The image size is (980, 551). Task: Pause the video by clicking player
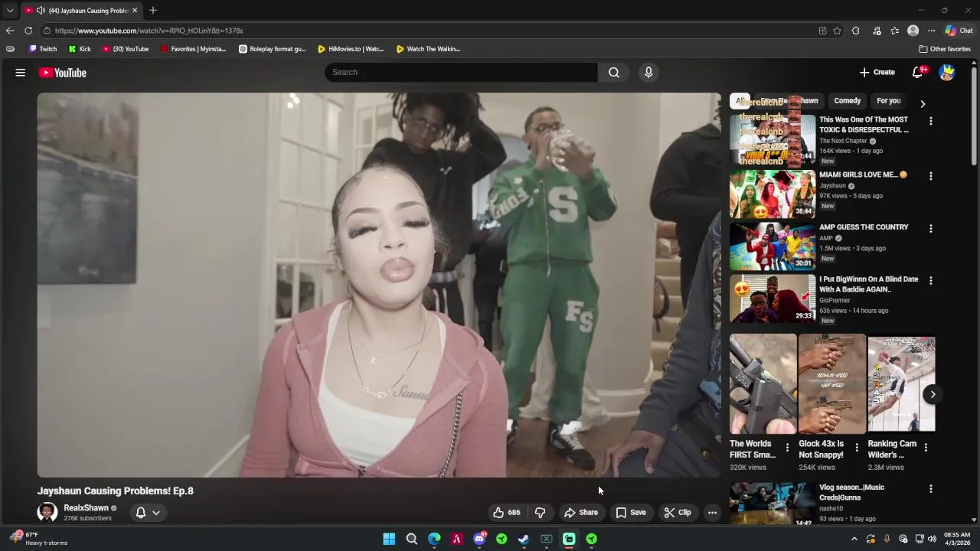click(379, 285)
